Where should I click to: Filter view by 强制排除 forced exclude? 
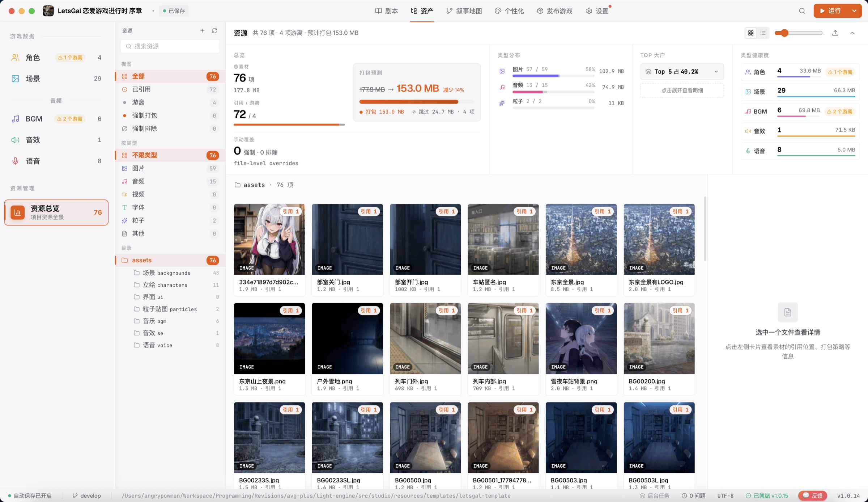click(x=170, y=128)
